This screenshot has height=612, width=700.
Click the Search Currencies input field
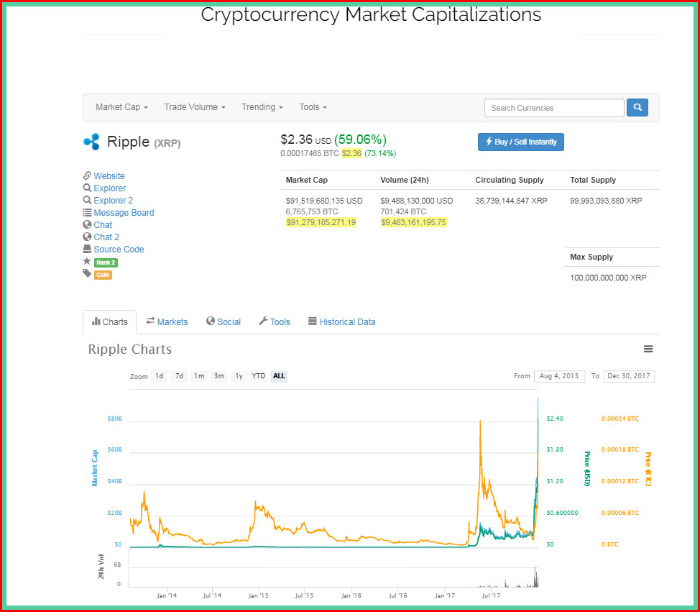click(554, 108)
